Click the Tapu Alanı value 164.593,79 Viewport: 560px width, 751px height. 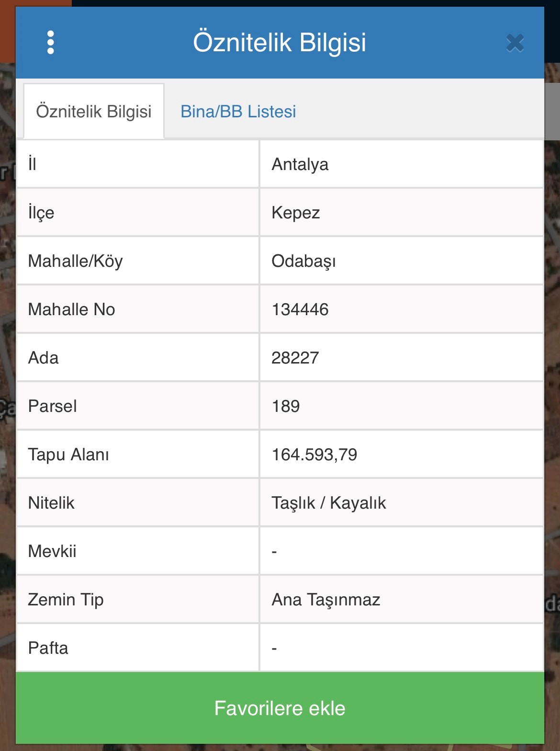pos(314,455)
